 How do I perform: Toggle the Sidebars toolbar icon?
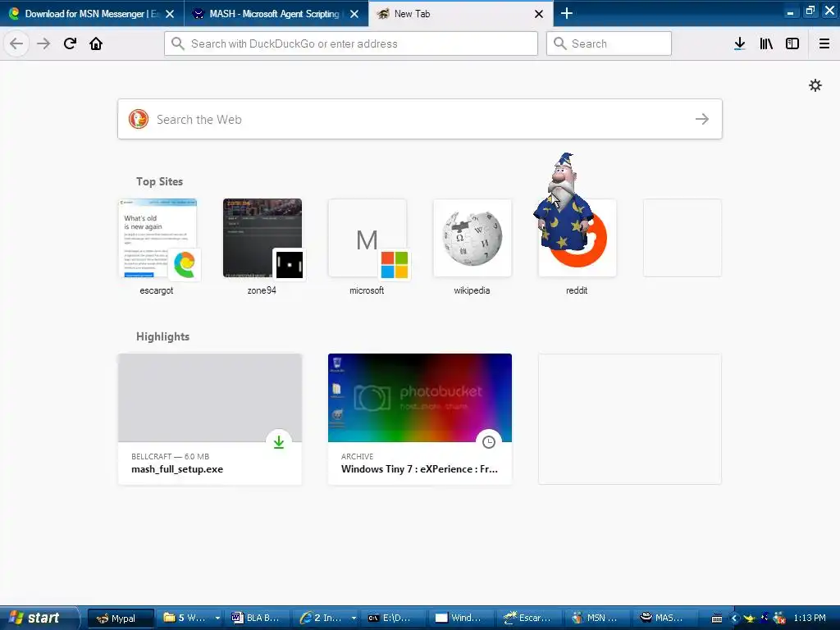(x=792, y=43)
